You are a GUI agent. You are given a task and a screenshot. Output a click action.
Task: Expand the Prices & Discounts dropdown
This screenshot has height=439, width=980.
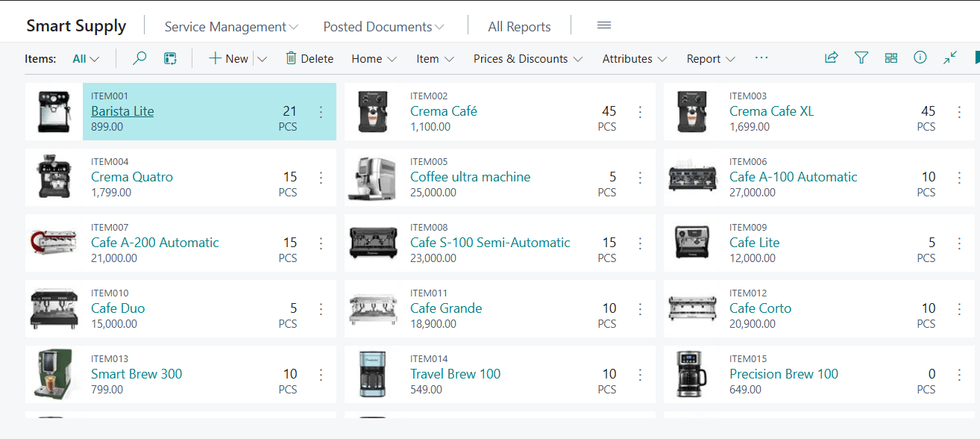coord(527,59)
